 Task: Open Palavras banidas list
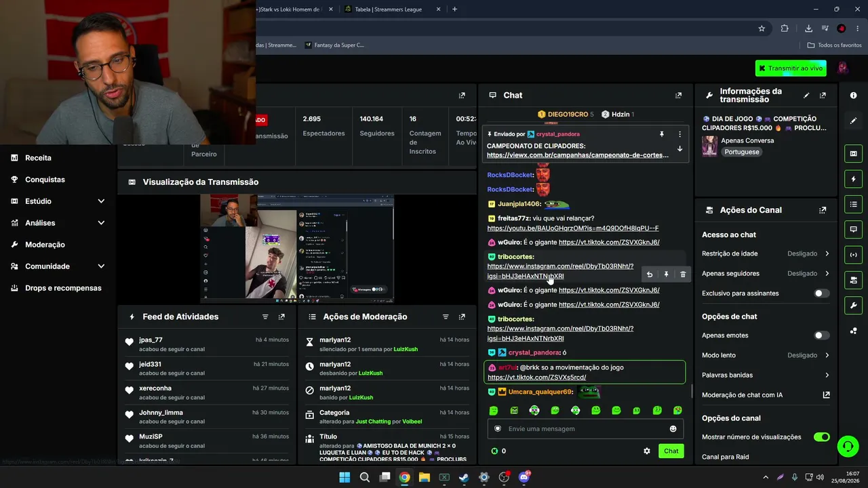[766, 375]
